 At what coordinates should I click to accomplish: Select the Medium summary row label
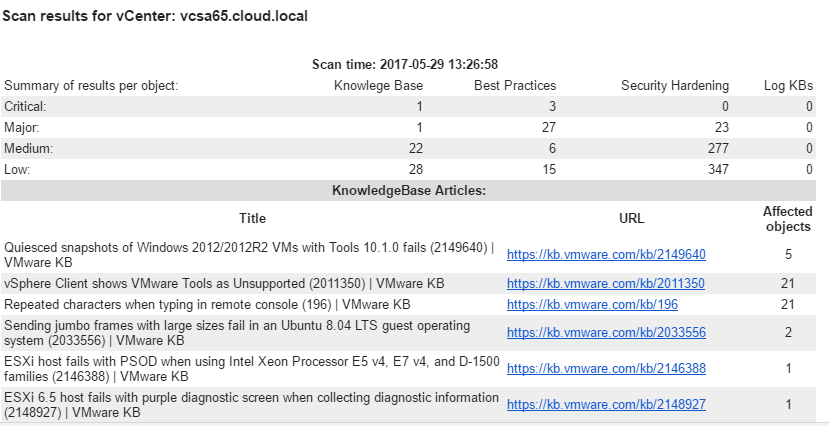[28, 148]
